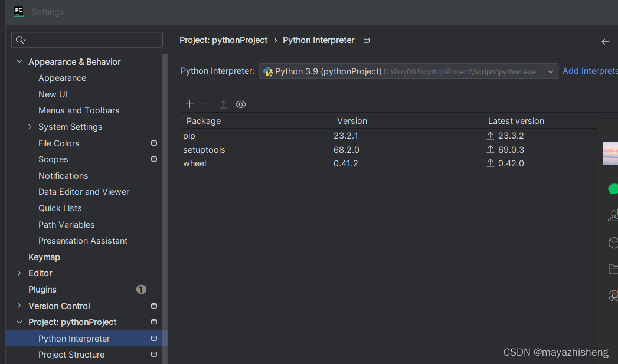
Task: Open Notifications settings page
Action: pos(63,176)
